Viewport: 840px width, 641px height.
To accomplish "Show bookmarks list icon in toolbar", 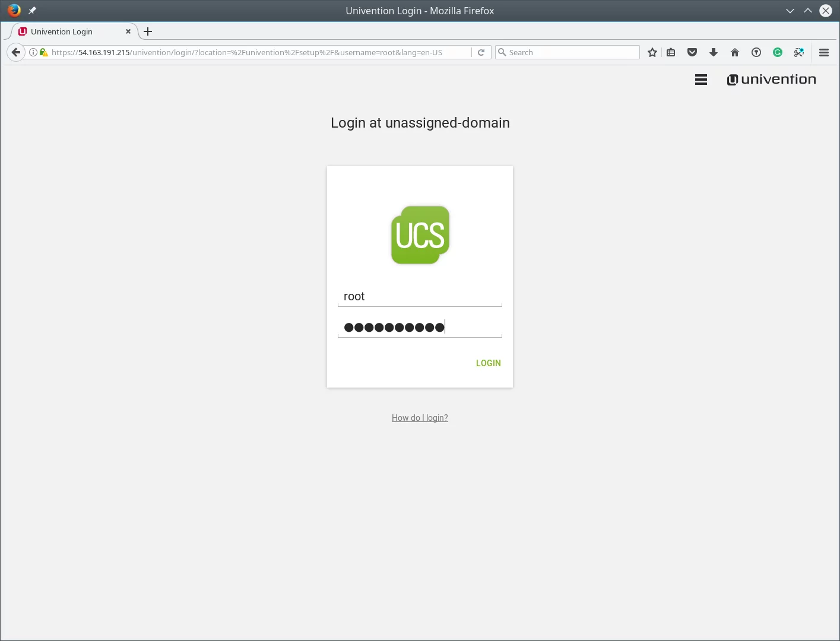I will 671,52.
